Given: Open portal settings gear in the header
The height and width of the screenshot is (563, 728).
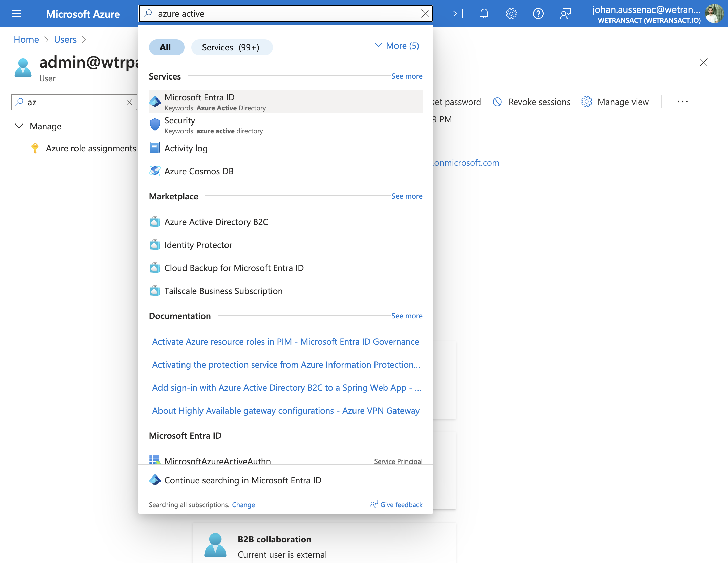Looking at the screenshot, I should [511, 14].
